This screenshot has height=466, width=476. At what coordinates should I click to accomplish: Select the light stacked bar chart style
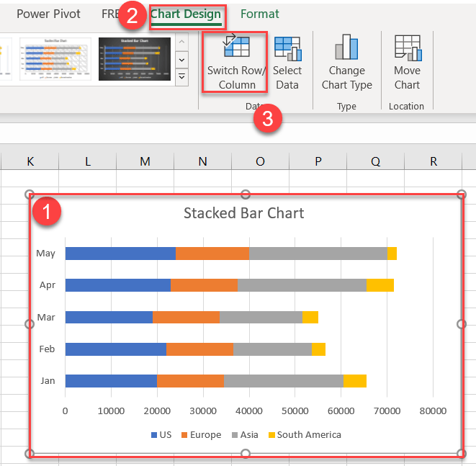(55, 59)
